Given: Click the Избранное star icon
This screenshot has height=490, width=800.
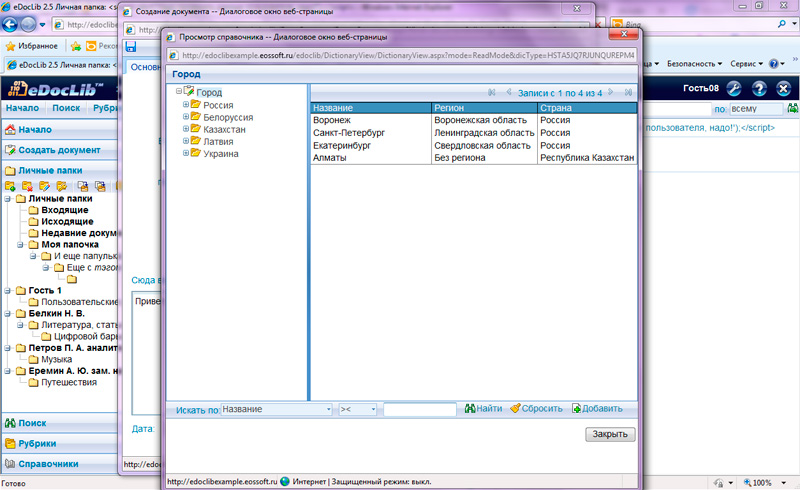Looking at the screenshot, I should 10,46.
